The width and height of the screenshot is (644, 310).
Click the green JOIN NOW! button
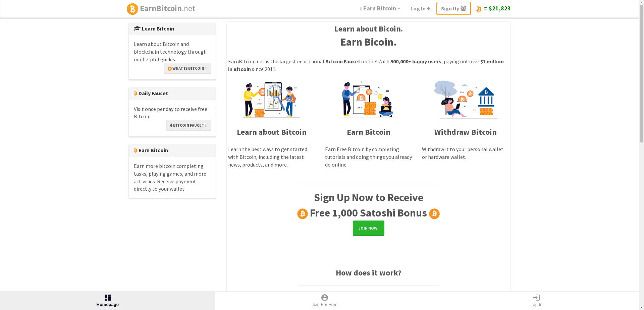pos(369,228)
